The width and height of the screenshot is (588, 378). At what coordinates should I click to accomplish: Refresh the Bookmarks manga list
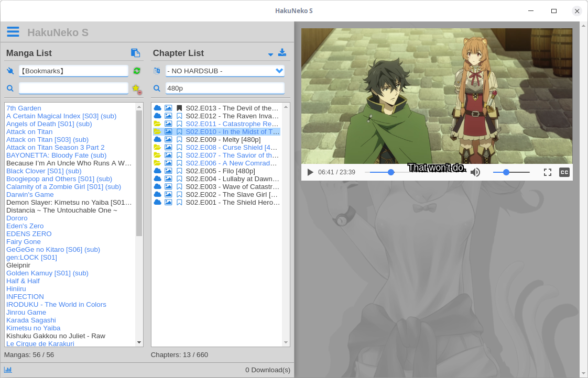(137, 71)
